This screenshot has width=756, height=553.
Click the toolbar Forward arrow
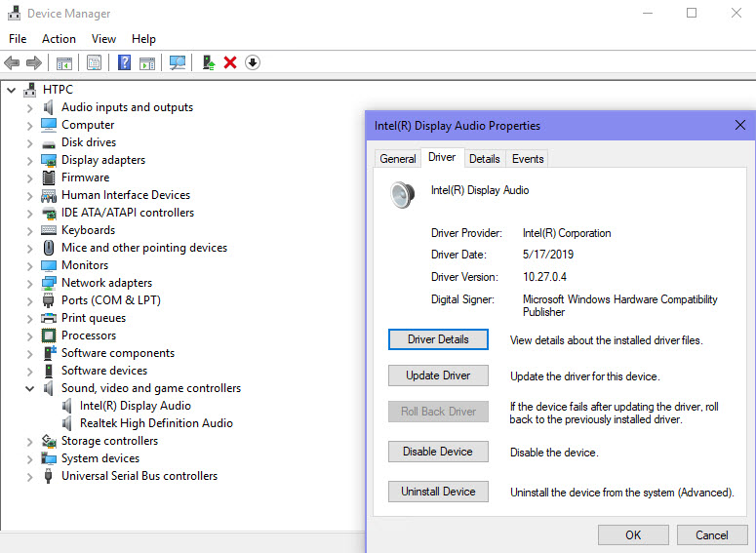pos(34,62)
